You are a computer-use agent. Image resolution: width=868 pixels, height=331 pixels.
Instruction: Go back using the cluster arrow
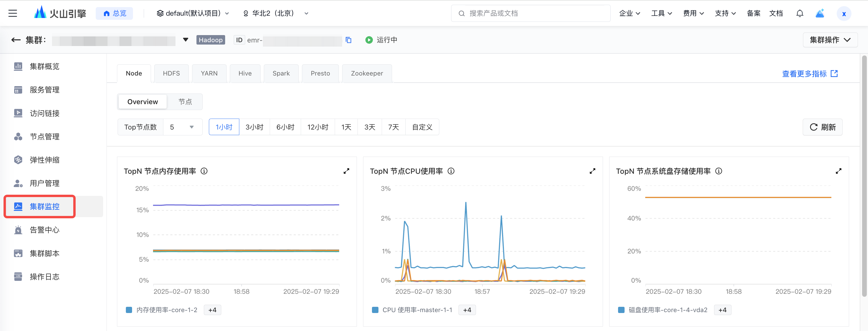15,40
